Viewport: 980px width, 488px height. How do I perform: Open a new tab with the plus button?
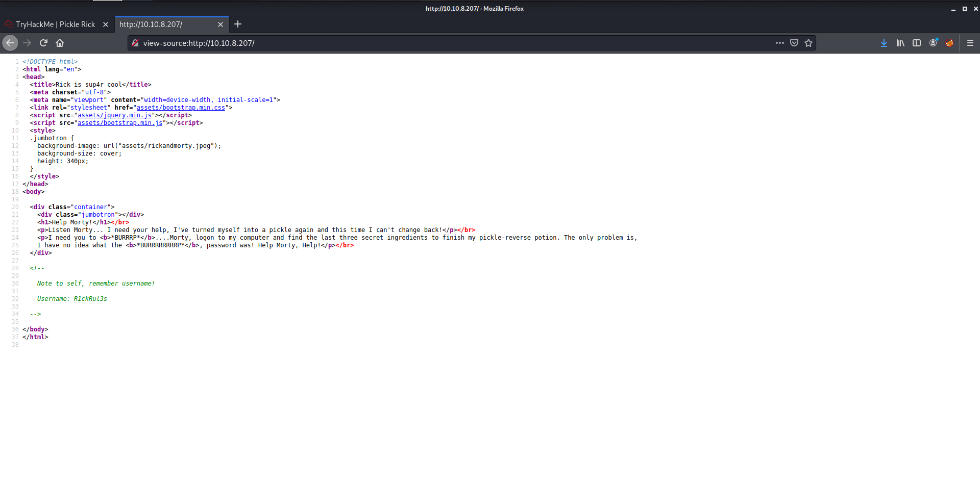[x=238, y=24]
